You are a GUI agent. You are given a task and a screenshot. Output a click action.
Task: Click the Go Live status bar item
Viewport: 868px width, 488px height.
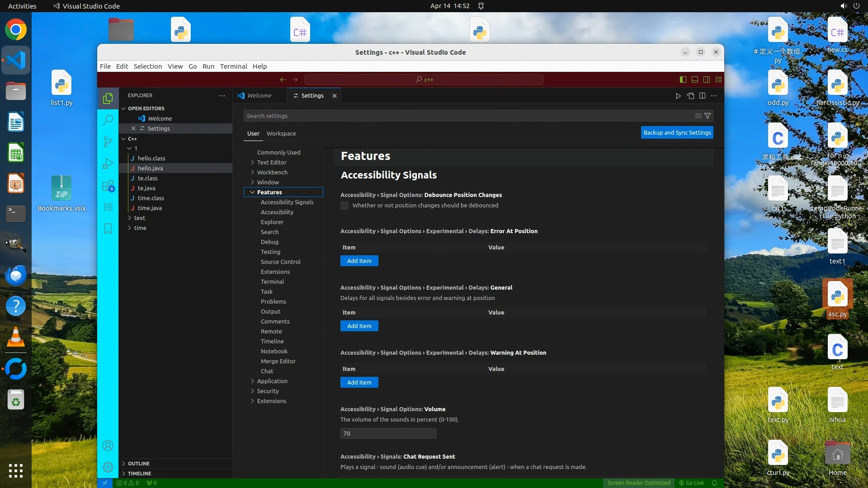[x=691, y=483]
